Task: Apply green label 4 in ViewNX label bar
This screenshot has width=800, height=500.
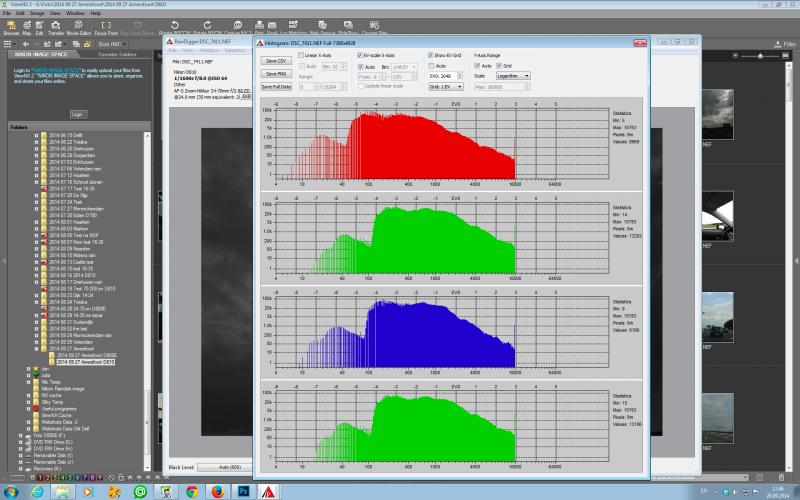Action: (63, 478)
